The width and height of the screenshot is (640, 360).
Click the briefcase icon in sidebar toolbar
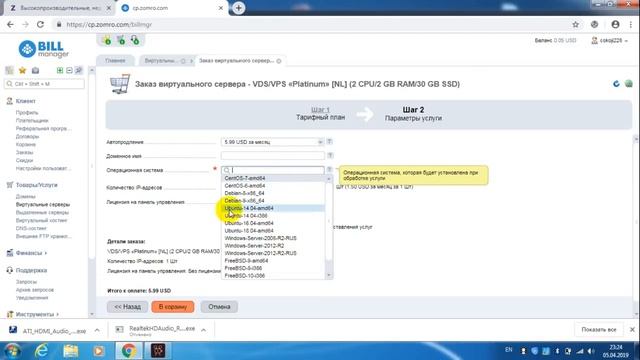coord(36,71)
